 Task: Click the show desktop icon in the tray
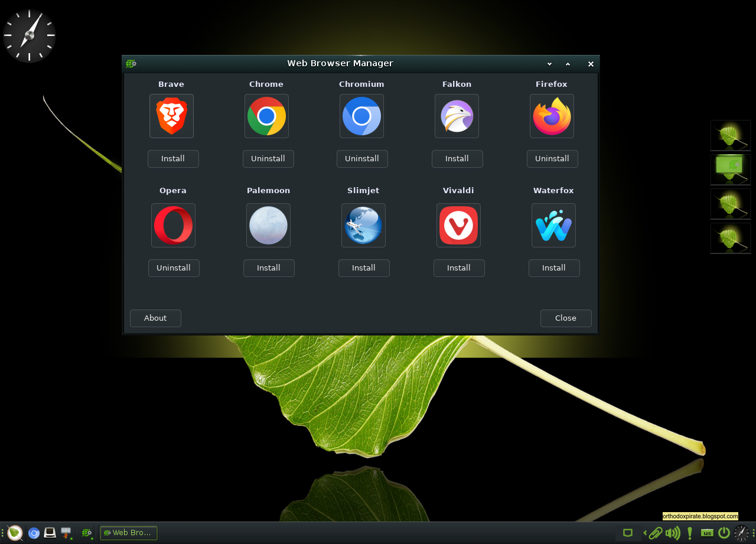pyautogui.click(x=628, y=533)
